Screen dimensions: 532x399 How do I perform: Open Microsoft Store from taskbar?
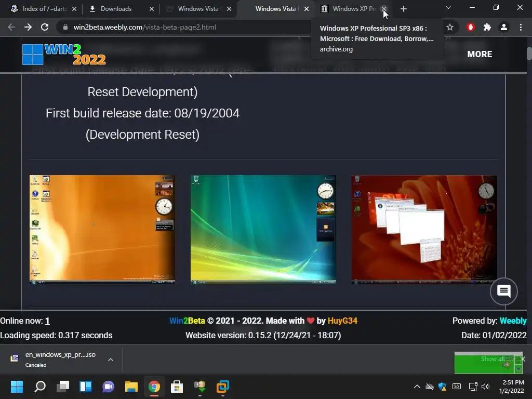click(177, 387)
